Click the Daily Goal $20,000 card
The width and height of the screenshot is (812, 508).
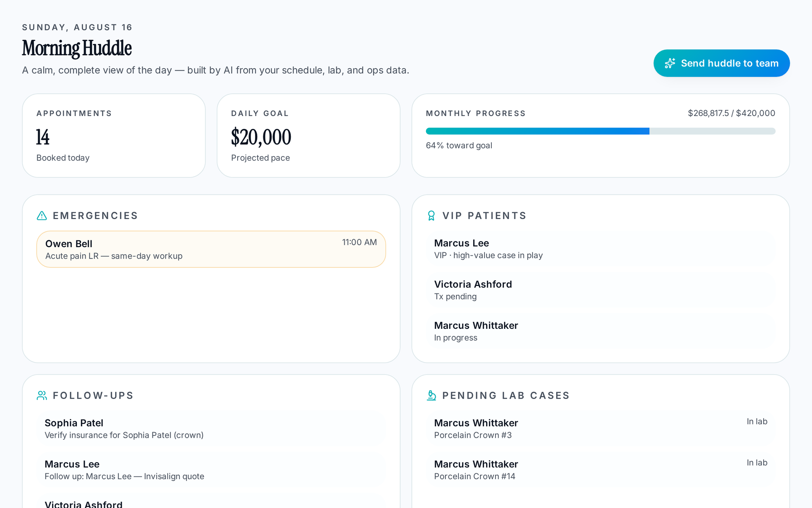tap(309, 136)
